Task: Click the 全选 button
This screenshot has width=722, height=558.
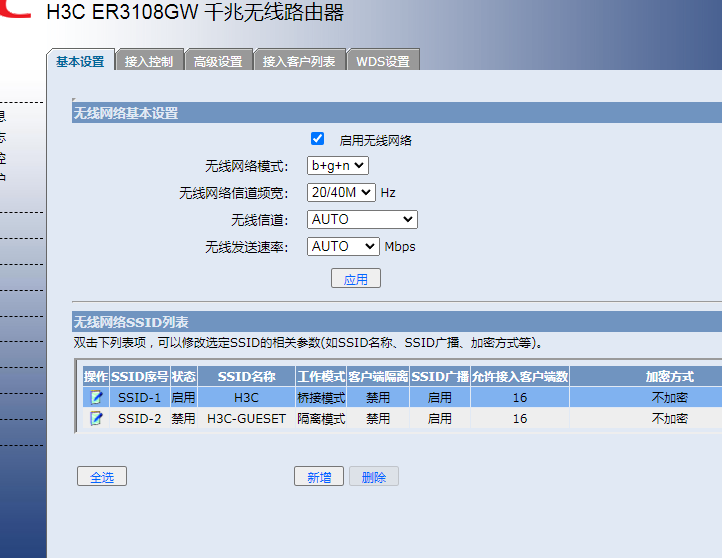Action: pos(102,477)
